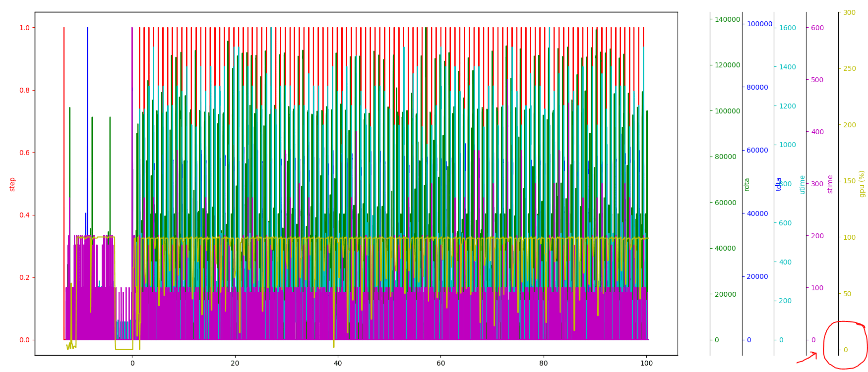Click the yellow 300 tick on gpu axis
The image size is (868, 372).
850,12
